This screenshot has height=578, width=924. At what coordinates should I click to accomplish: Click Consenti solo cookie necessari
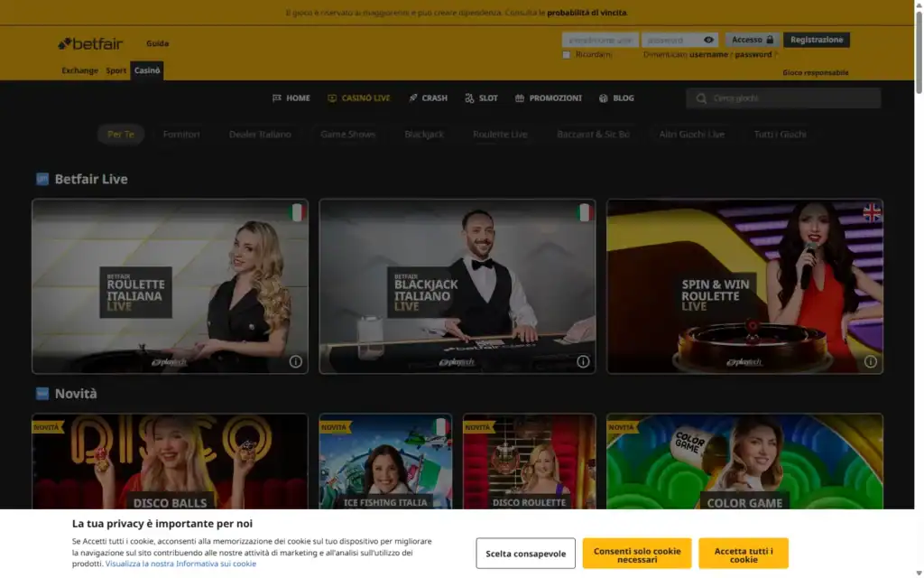pos(637,554)
